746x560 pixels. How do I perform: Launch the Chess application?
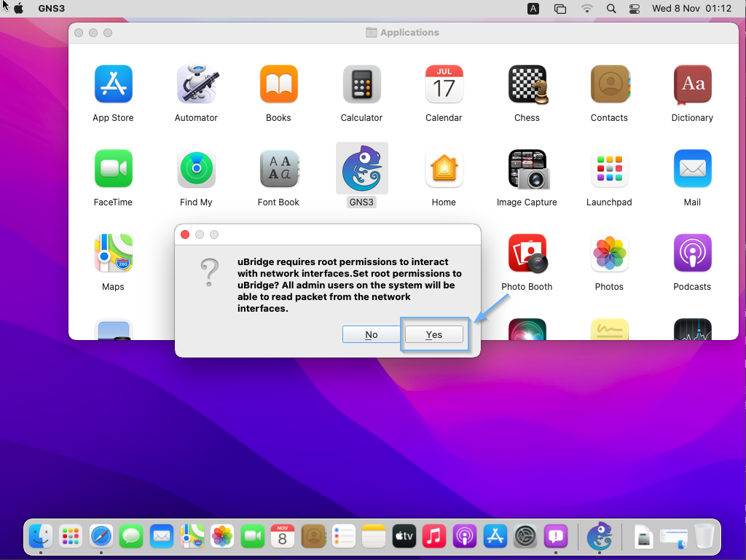(x=527, y=84)
